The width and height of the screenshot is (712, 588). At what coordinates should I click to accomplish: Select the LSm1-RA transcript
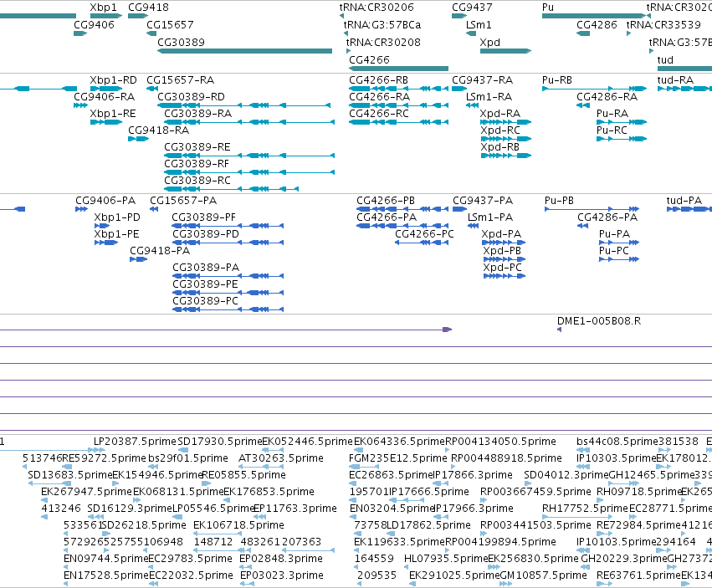(x=472, y=105)
